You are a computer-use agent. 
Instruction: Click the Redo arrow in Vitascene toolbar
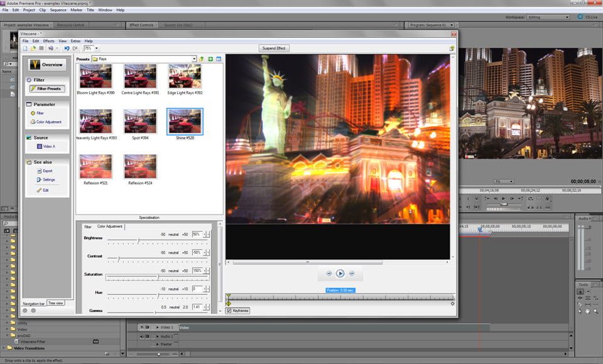click(x=75, y=48)
